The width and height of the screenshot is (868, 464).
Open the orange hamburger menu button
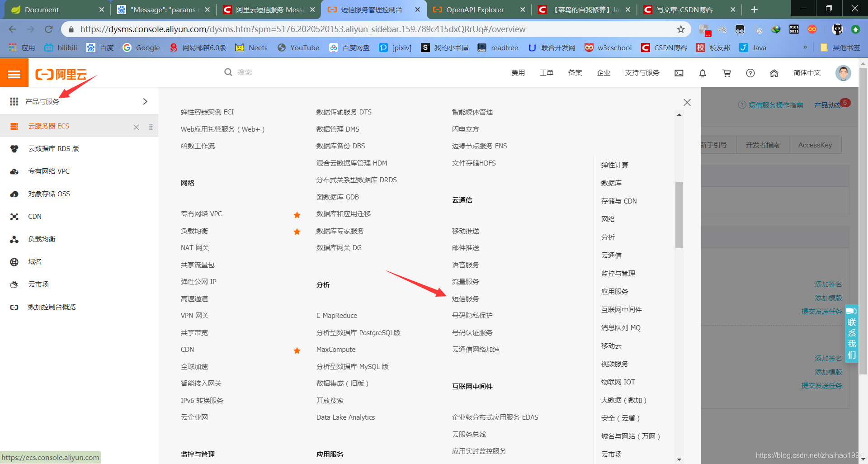tap(14, 73)
